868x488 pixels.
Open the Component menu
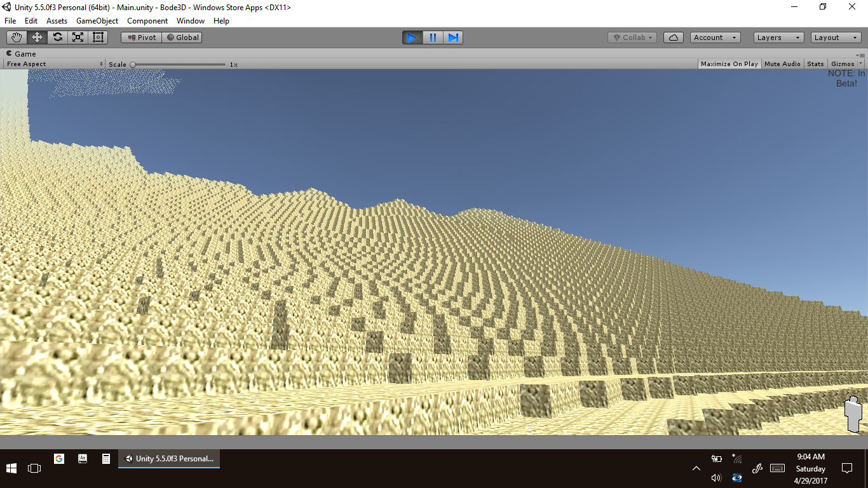click(147, 21)
